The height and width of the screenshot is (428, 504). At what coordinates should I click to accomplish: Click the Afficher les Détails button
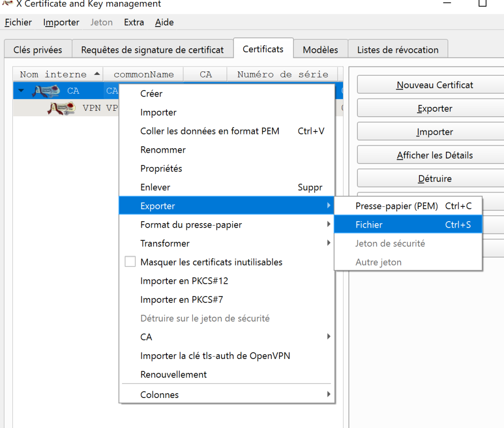click(x=435, y=155)
